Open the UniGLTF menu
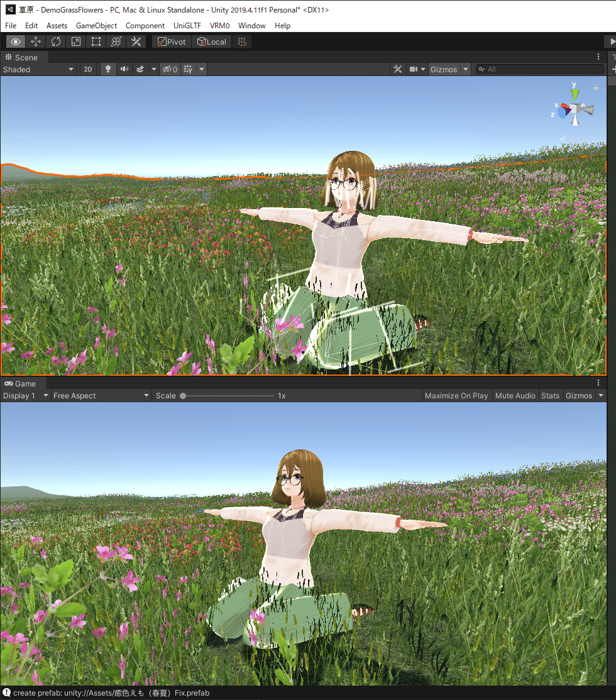616x700 pixels. pos(187,25)
